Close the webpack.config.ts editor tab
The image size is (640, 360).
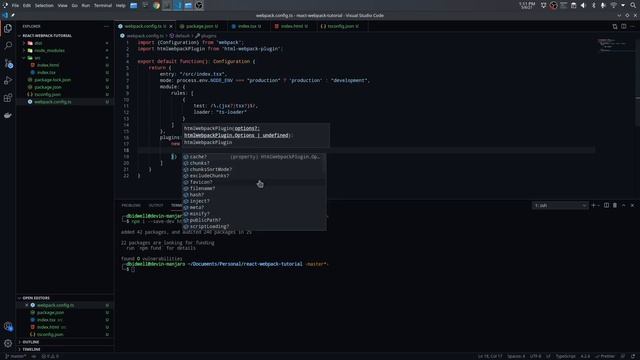[x=171, y=26]
